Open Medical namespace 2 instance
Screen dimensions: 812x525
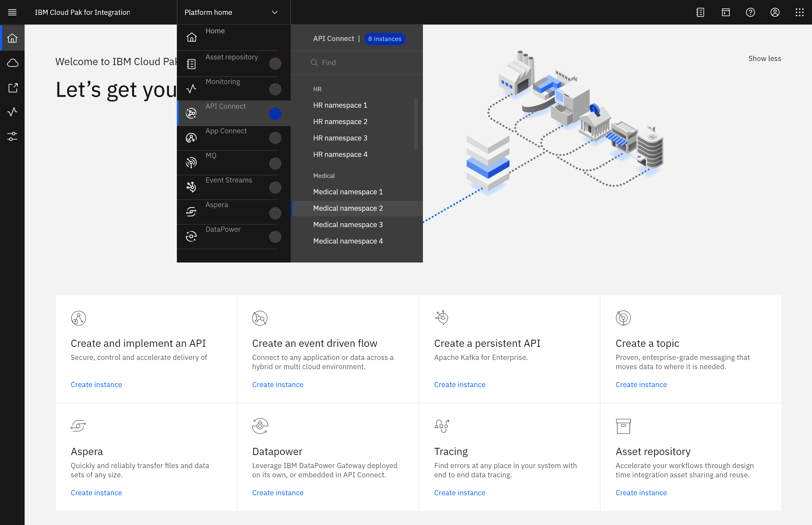(357, 208)
